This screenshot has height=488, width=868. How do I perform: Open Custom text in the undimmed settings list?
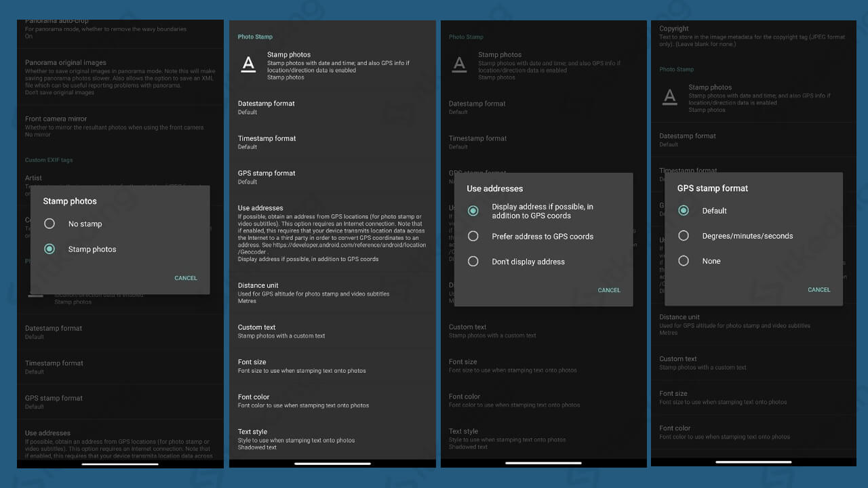(x=332, y=331)
